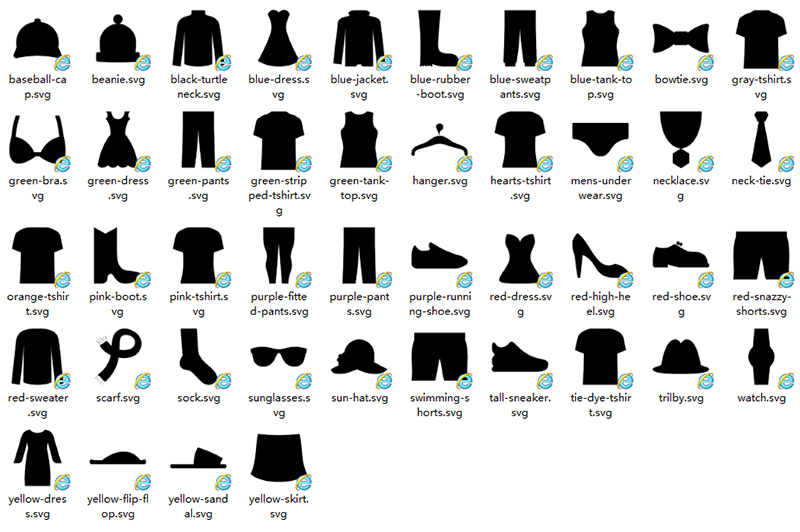Click the sock.svg file icon
The width and height of the screenshot is (800, 532).
[197, 357]
